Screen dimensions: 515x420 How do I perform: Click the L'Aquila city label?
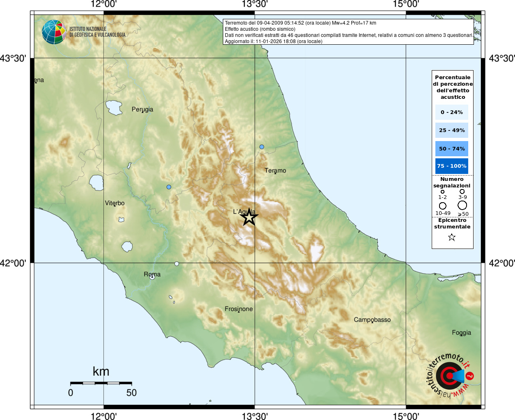244,212
